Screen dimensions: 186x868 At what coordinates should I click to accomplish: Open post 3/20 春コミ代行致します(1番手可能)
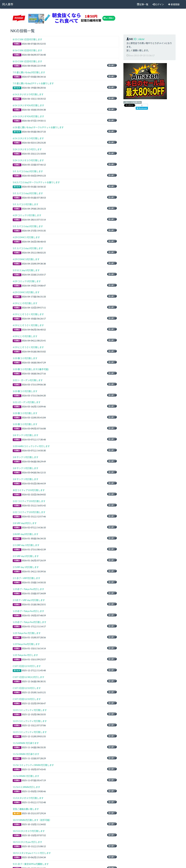[x=31, y=369]
